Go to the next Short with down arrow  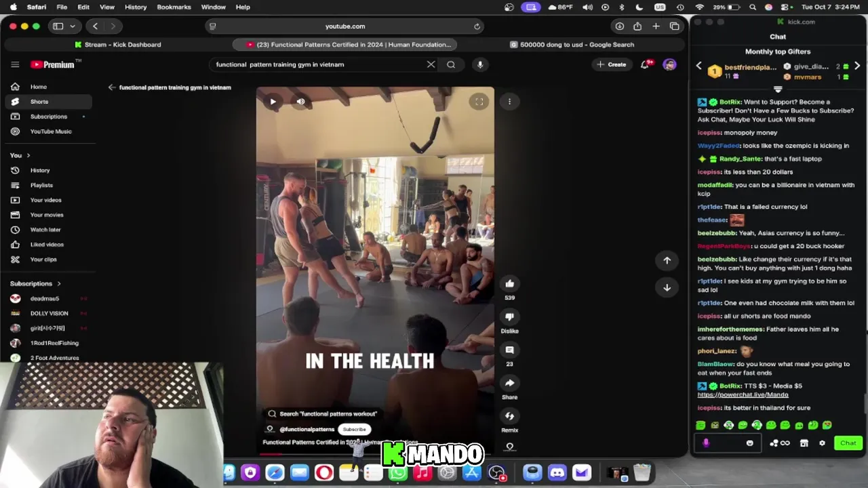click(x=667, y=287)
